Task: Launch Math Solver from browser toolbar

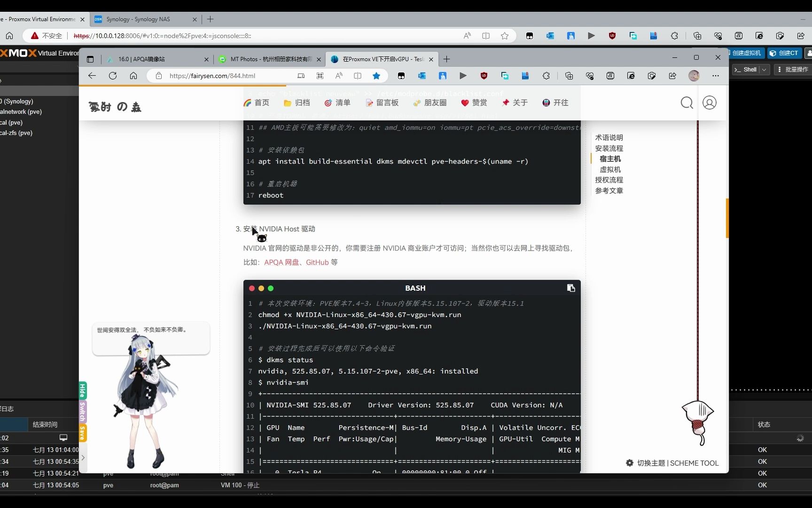Action: click(x=610, y=76)
